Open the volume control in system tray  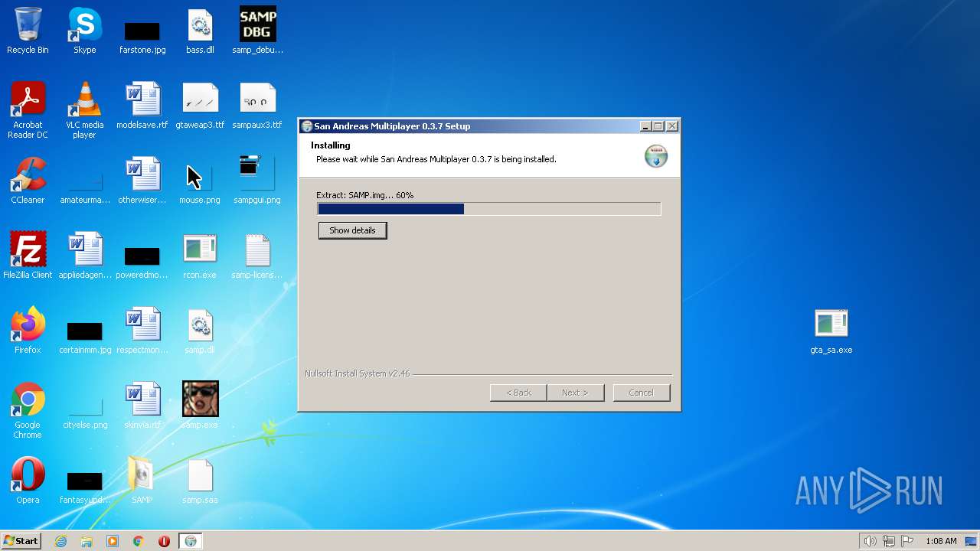click(871, 541)
